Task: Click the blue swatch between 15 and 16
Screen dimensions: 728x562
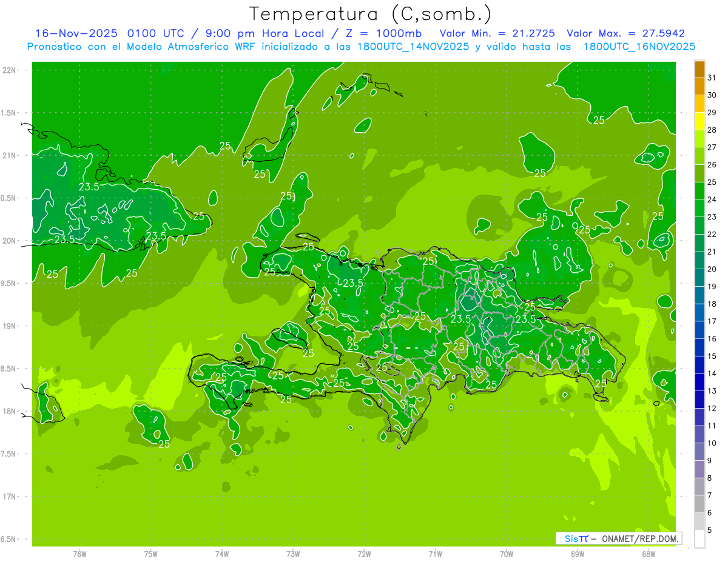Action: pyautogui.click(x=699, y=347)
